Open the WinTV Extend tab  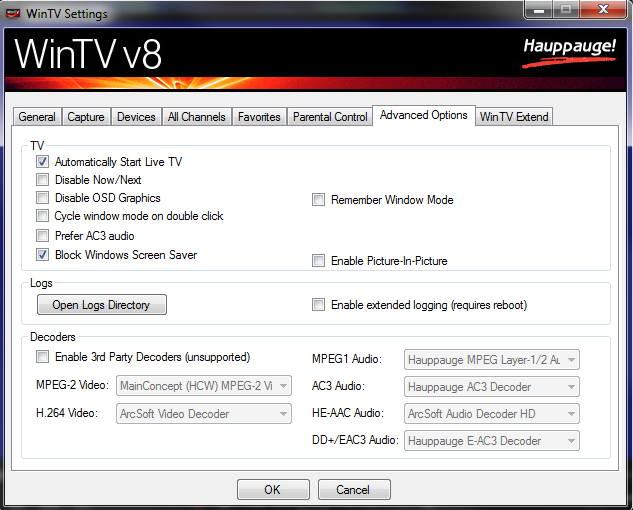coord(514,117)
